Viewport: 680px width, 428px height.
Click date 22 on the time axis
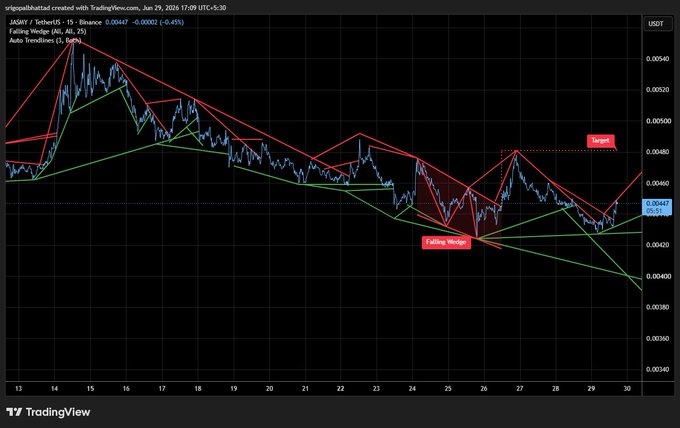(x=340, y=389)
